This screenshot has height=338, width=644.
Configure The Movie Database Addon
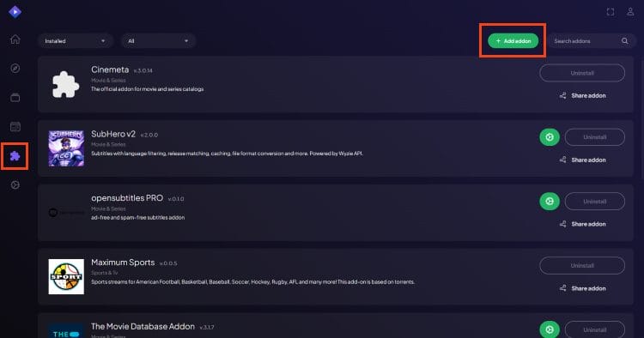pos(550,329)
